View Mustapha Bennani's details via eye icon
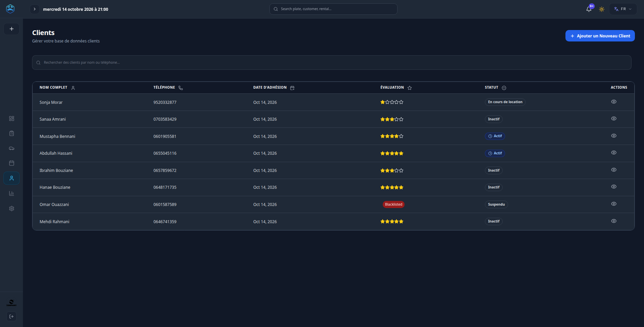 [614, 136]
